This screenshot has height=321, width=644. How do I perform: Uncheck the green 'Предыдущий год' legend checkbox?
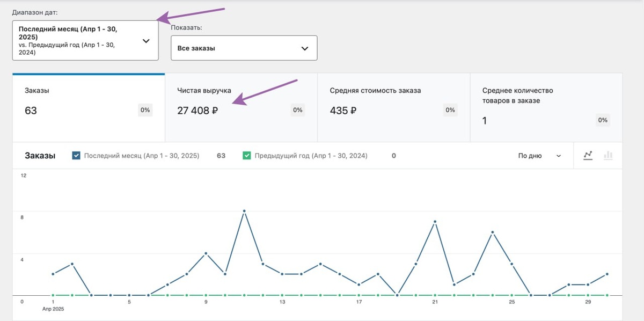pyautogui.click(x=247, y=156)
